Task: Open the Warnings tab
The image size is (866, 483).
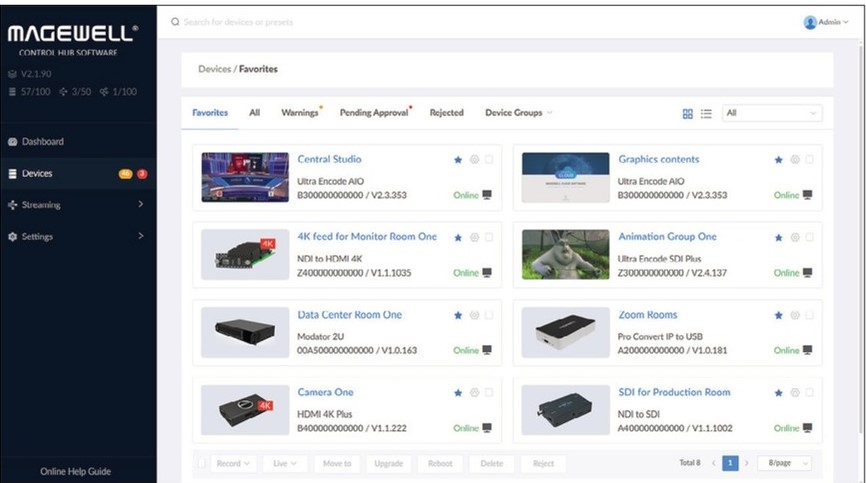Action: click(299, 113)
